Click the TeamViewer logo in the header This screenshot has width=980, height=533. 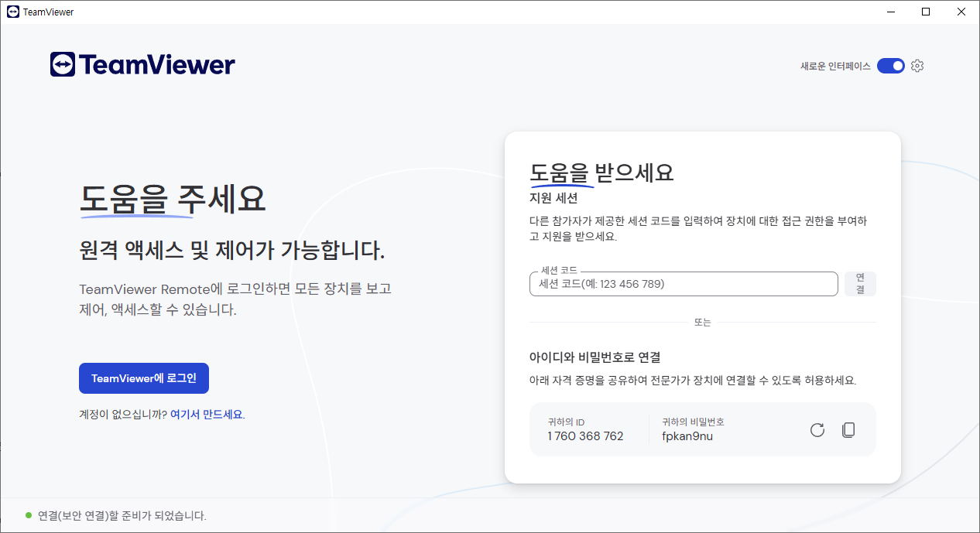(142, 65)
